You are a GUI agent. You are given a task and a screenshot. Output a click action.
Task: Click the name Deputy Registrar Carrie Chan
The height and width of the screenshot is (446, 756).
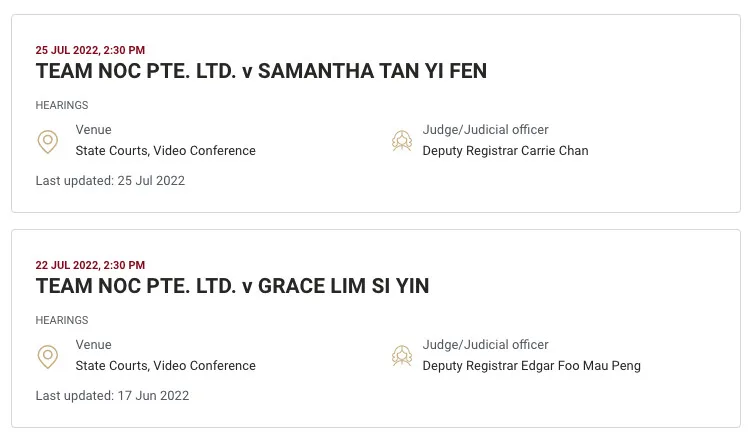click(x=505, y=151)
